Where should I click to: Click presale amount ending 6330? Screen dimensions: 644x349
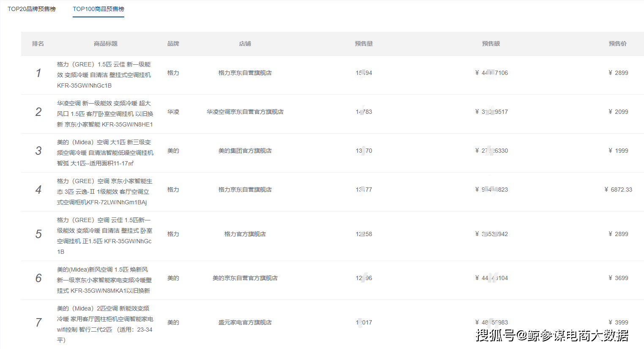(x=491, y=151)
